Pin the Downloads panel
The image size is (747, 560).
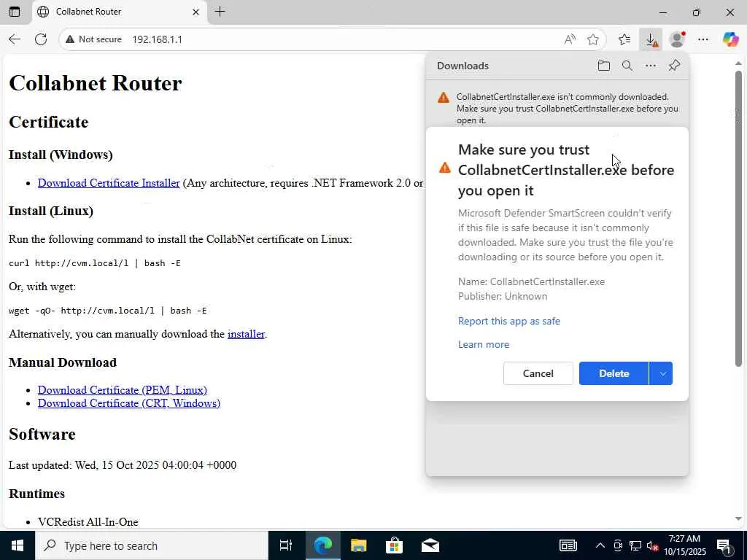click(674, 66)
